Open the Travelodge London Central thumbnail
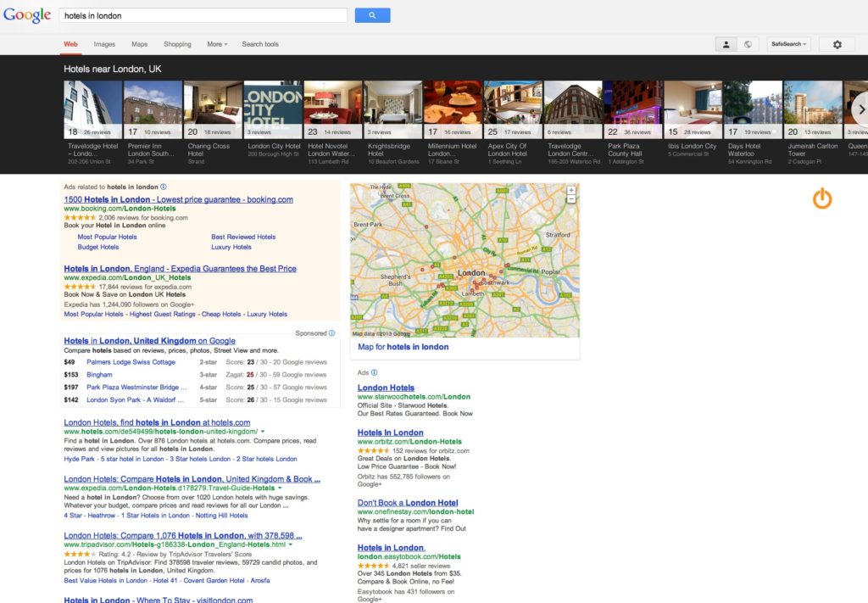868x603 pixels. coord(573,109)
